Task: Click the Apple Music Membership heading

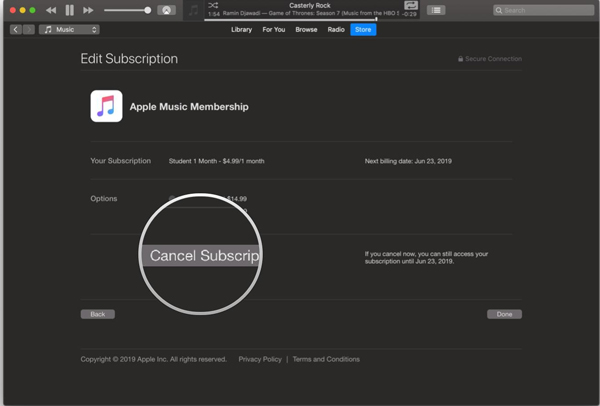Action: 189,107
